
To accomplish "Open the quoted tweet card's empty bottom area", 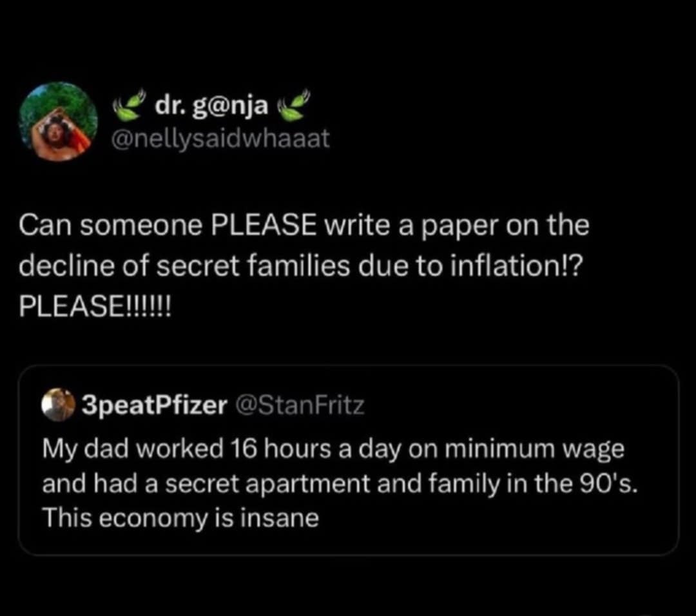I will point(348,540).
